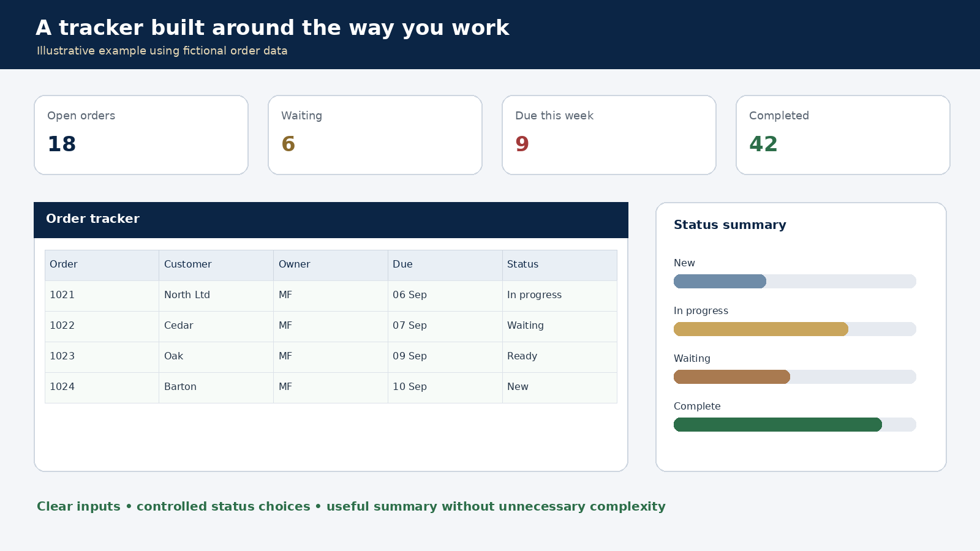This screenshot has height=551, width=980.
Task: Select order number 1023 cell
Action: (x=102, y=357)
